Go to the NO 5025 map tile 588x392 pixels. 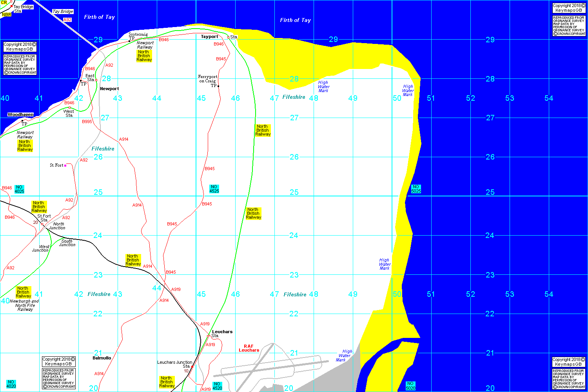tap(416, 189)
